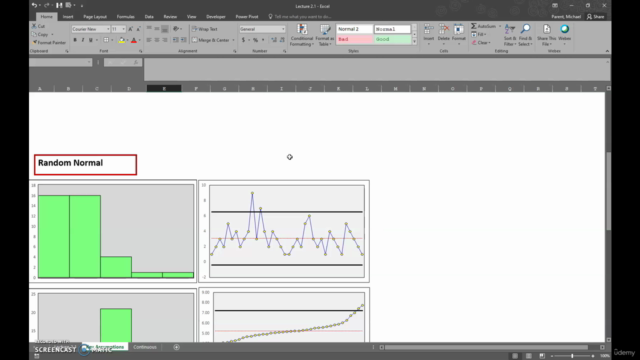Image resolution: width=640 pixels, height=360 pixels.
Task: Open the Sort & Filter menu
Action: pyautogui.click(x=510, y=35)
